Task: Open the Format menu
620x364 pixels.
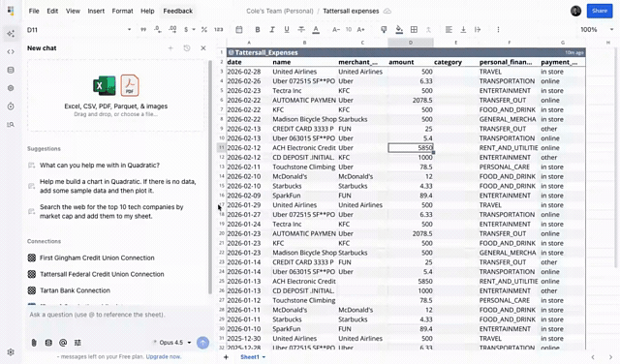Action: click(122, 11)
